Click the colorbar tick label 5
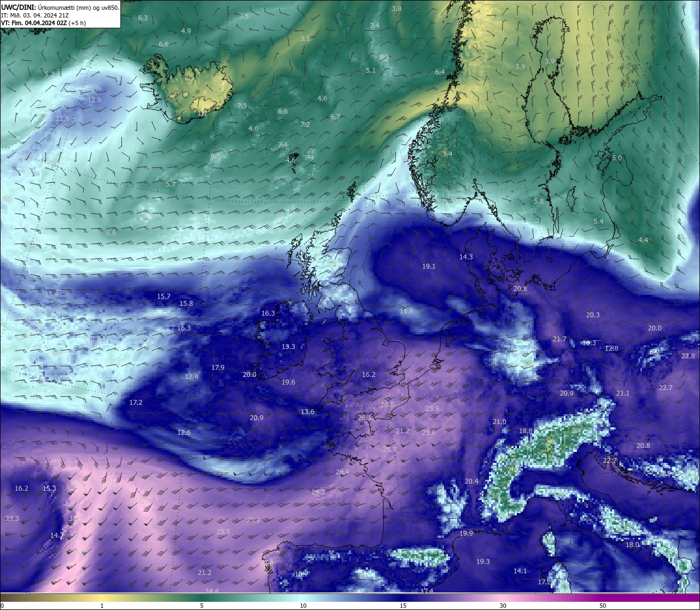The width and height of the screenshot is (700, 610). point(202,606)
